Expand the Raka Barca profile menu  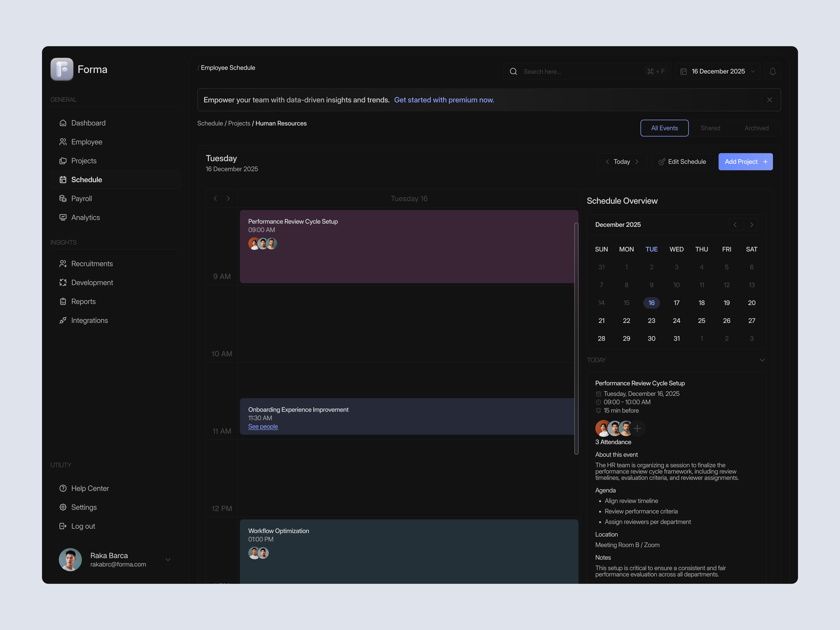coord(168,559)
